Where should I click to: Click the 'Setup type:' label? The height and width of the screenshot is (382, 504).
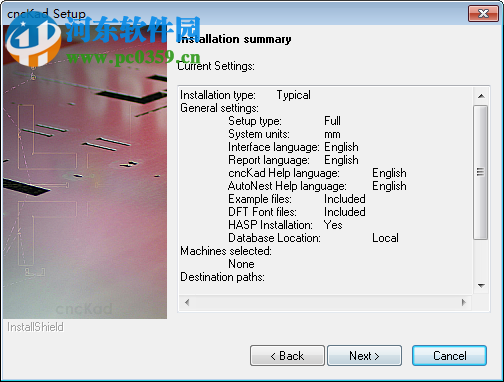(x=255, y=121)
